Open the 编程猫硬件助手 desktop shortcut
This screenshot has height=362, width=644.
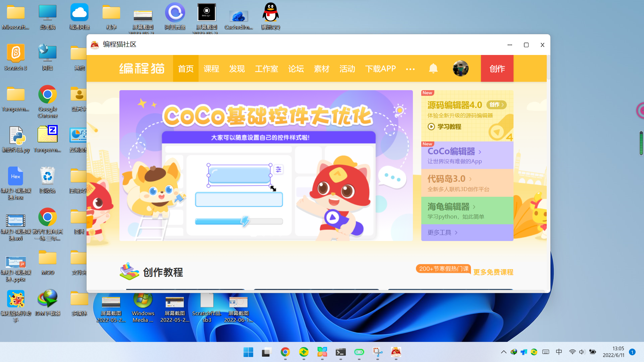[16, 306]
